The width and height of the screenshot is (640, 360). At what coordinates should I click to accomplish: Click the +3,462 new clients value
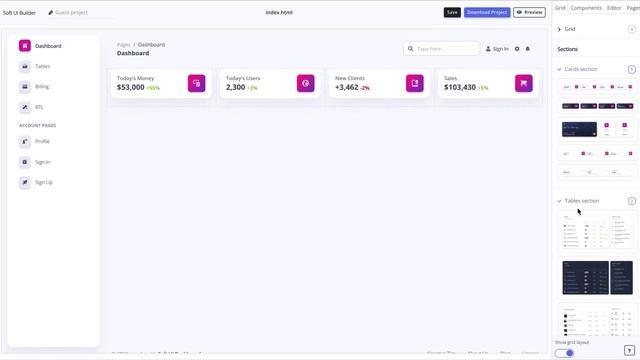(347, 87)
